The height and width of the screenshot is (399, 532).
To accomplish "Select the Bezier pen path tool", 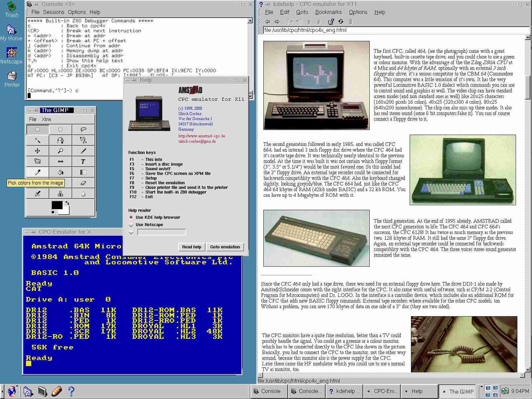I will click(x=60, y=140).
